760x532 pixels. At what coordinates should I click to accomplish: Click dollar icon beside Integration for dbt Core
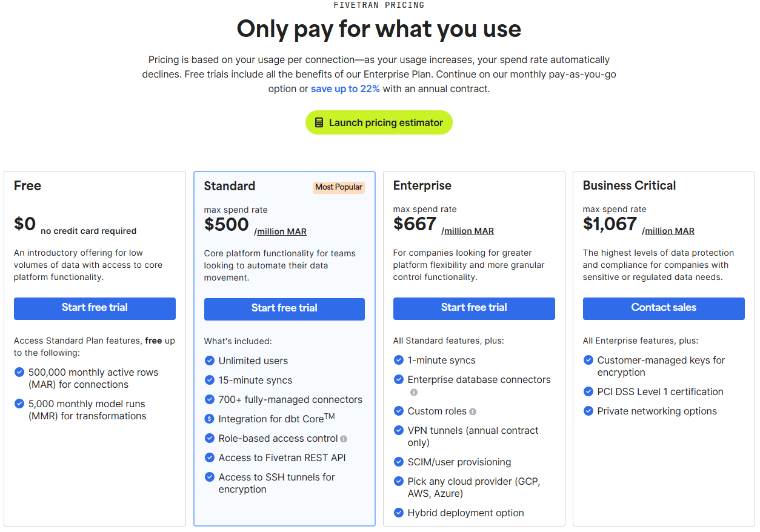(210, 419)
